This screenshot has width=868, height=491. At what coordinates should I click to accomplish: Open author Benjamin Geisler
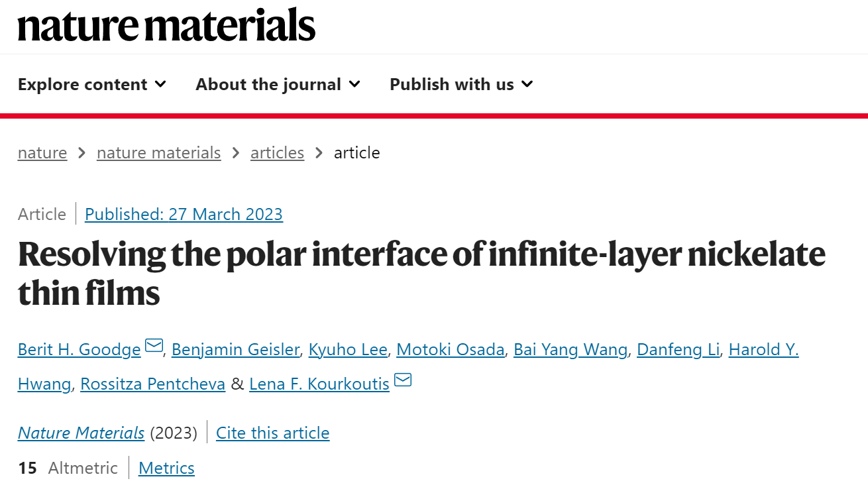tap(235, 349)
